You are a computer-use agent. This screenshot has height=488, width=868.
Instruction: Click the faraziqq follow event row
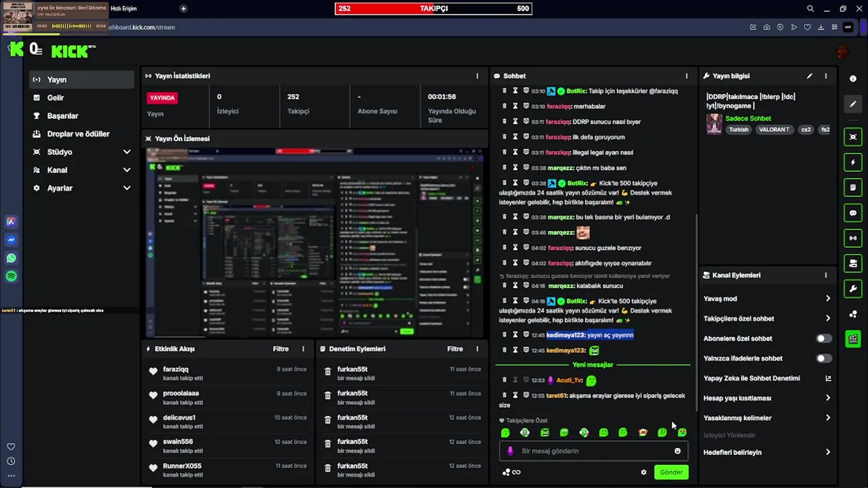pos(229,373)
